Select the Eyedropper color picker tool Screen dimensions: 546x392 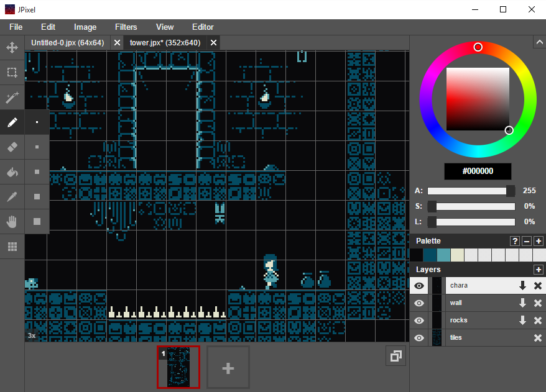click(x=12, y=196)
